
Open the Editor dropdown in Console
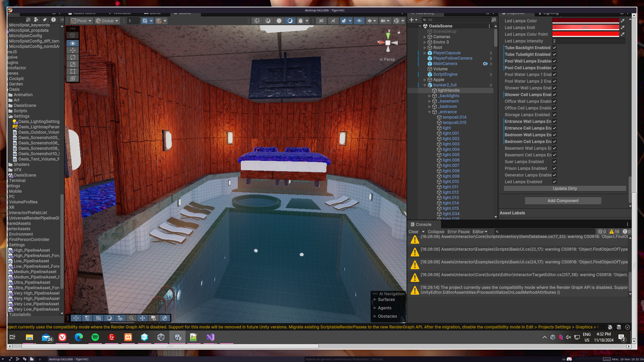pyautogui.click(x=480, y=232)
